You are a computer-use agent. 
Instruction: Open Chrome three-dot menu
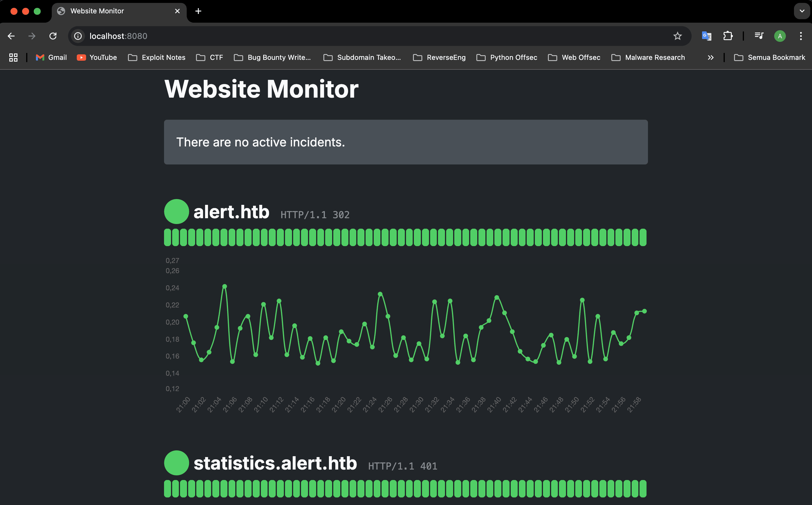point(801,36)
